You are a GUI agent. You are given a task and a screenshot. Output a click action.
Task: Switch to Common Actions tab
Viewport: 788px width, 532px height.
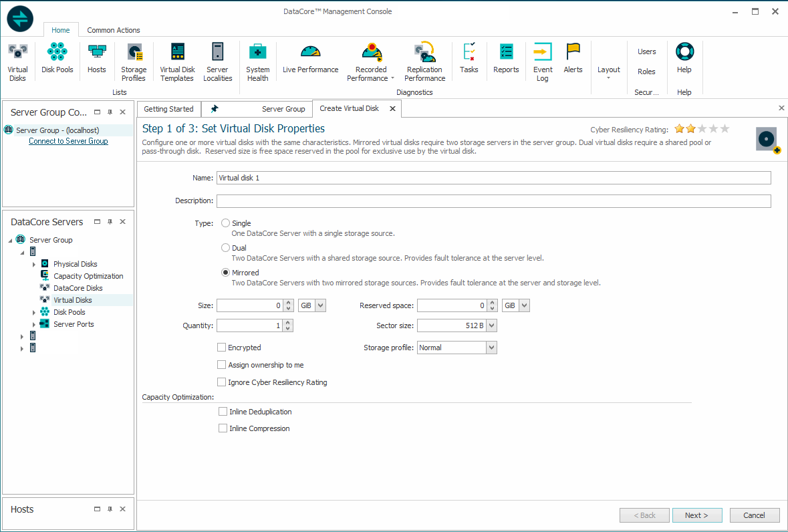pos(114,30)
